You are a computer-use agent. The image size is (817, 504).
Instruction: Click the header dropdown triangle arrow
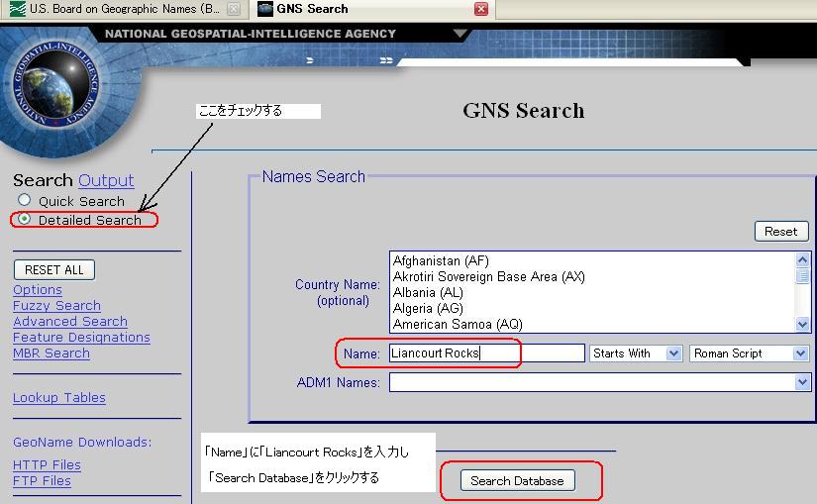tap(460, 34)
